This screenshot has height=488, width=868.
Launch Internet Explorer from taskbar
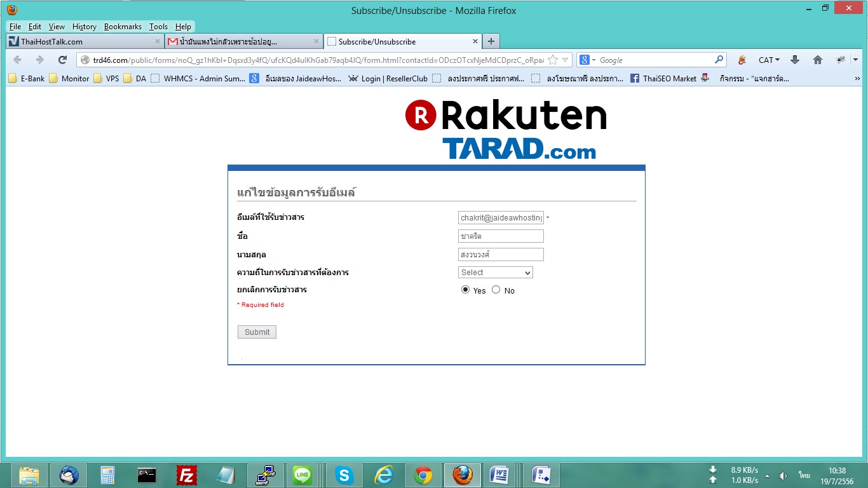(x=384, y=475)
